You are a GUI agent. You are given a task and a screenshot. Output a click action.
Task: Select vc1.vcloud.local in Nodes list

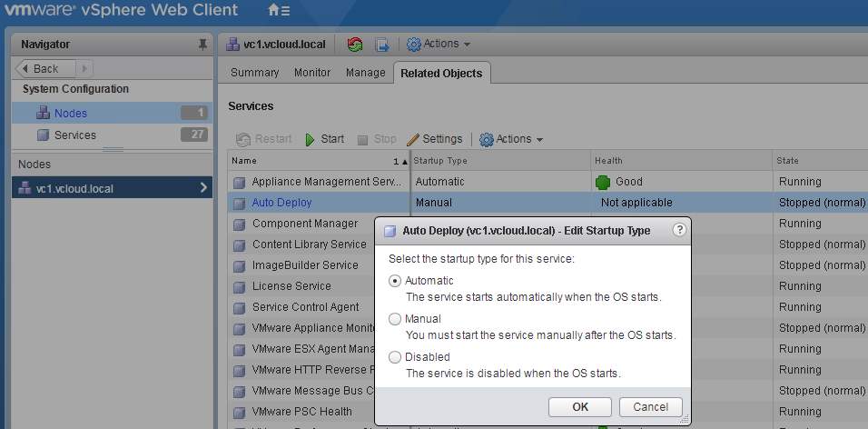tap(112, 188)
